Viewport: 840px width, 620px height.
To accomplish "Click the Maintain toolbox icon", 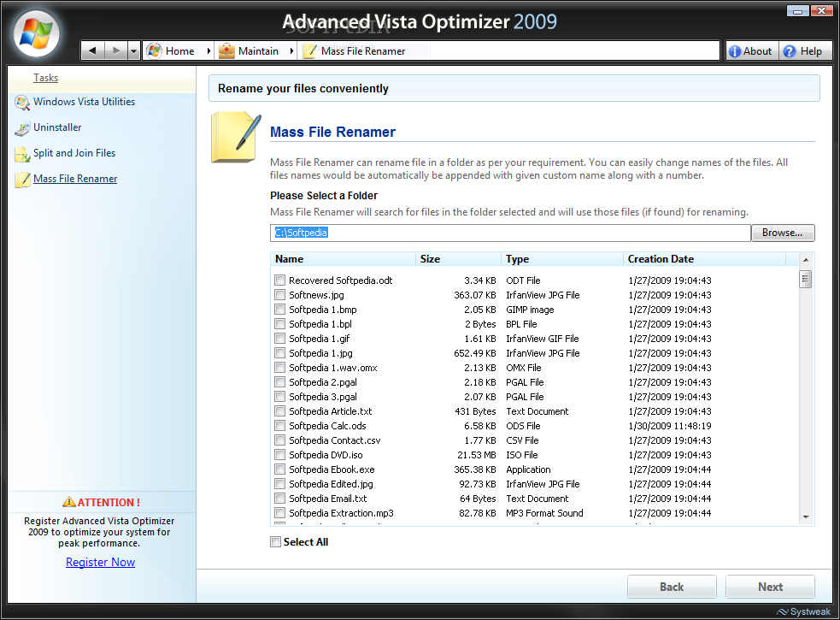I will (226, 51).
